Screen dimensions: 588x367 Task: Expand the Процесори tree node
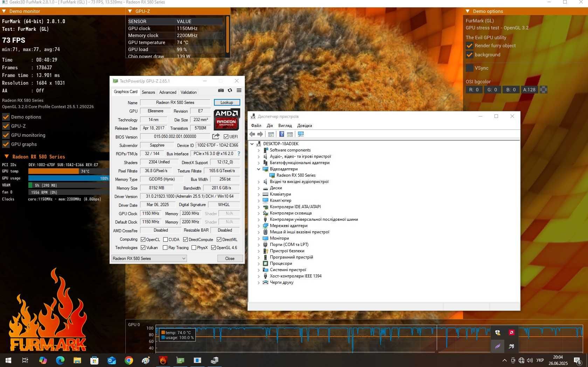pos(259,263)
